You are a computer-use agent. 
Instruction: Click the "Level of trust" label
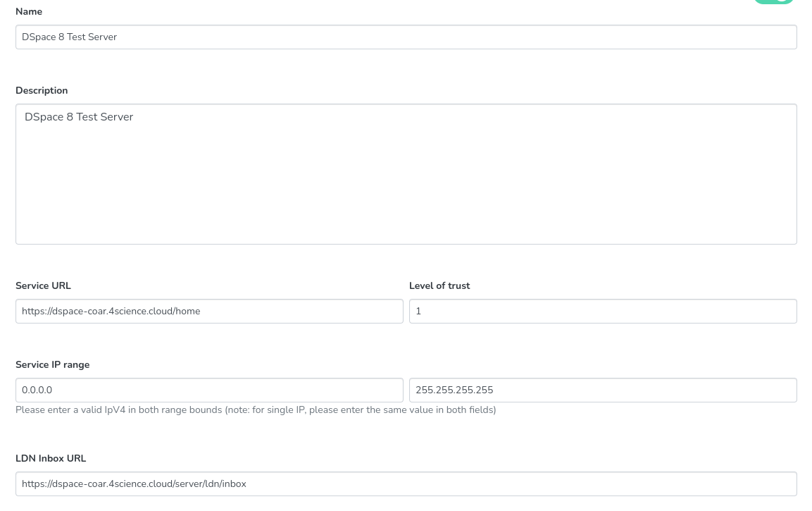coord(439,286)
